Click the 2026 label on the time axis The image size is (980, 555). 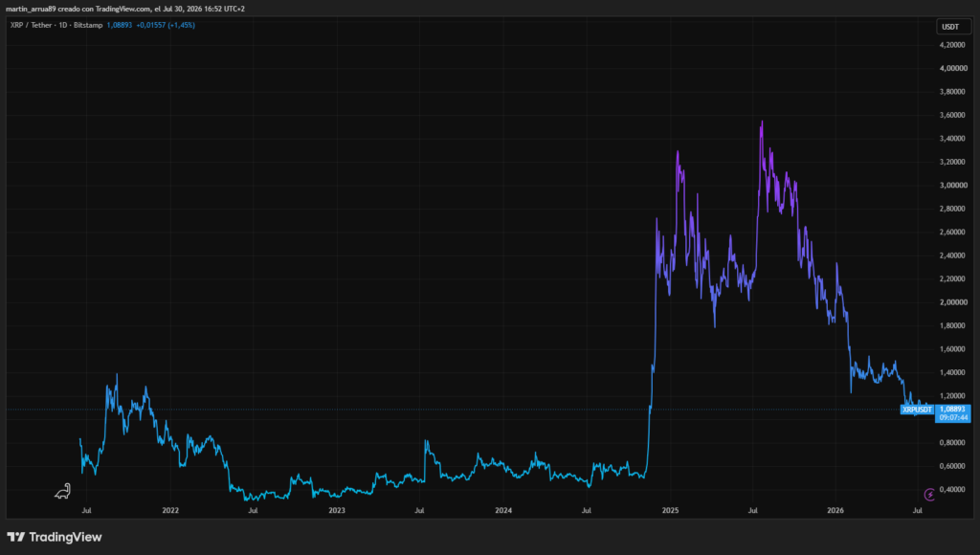coord(835,510)
